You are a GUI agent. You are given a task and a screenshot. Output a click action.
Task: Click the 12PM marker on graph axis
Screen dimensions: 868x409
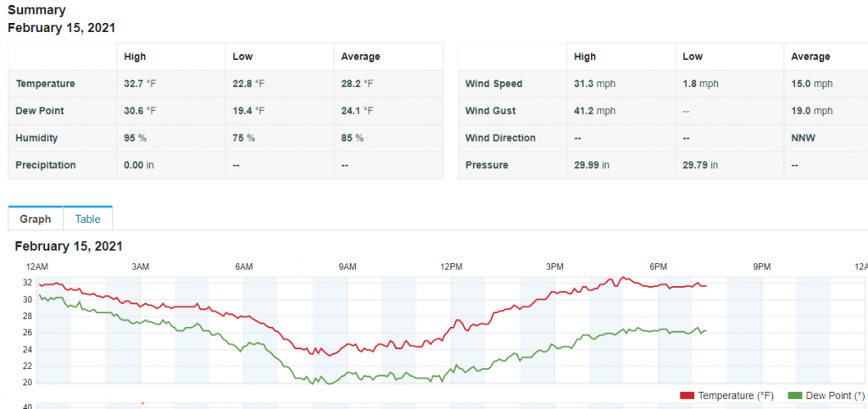coord(451,267)
